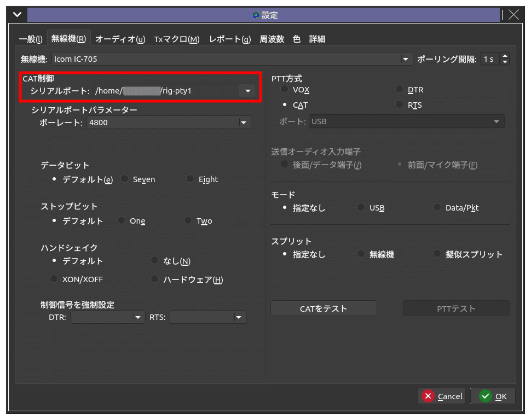Select the VOX PTT method
The width and height of the screenshot is (531, 420).
284,89
